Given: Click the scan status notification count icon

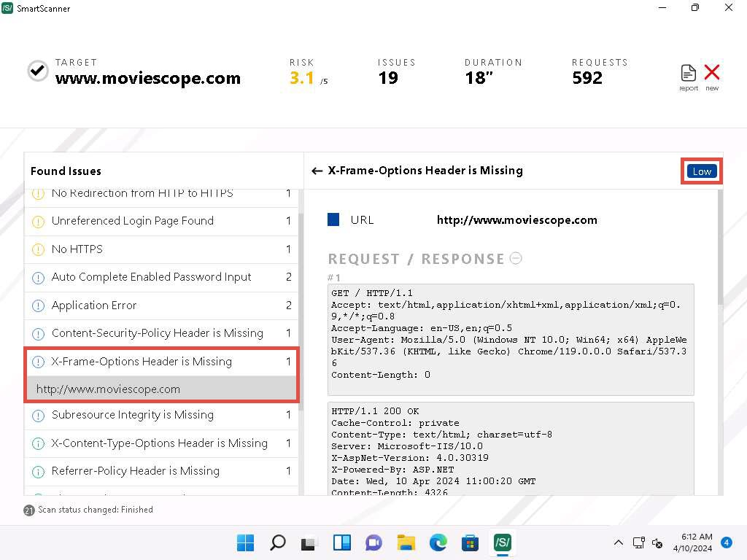Looking at the screenshot, I should [29, 510].
